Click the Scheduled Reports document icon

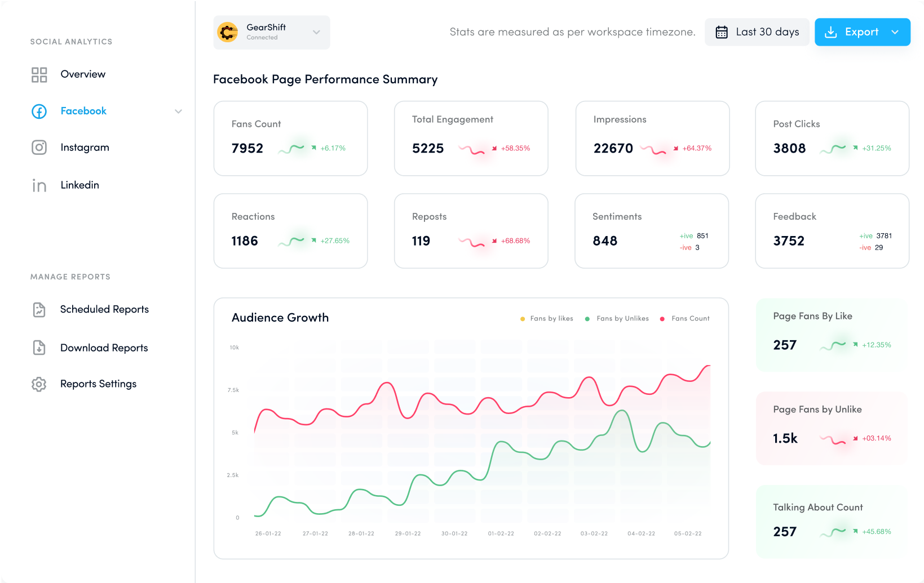39,309
